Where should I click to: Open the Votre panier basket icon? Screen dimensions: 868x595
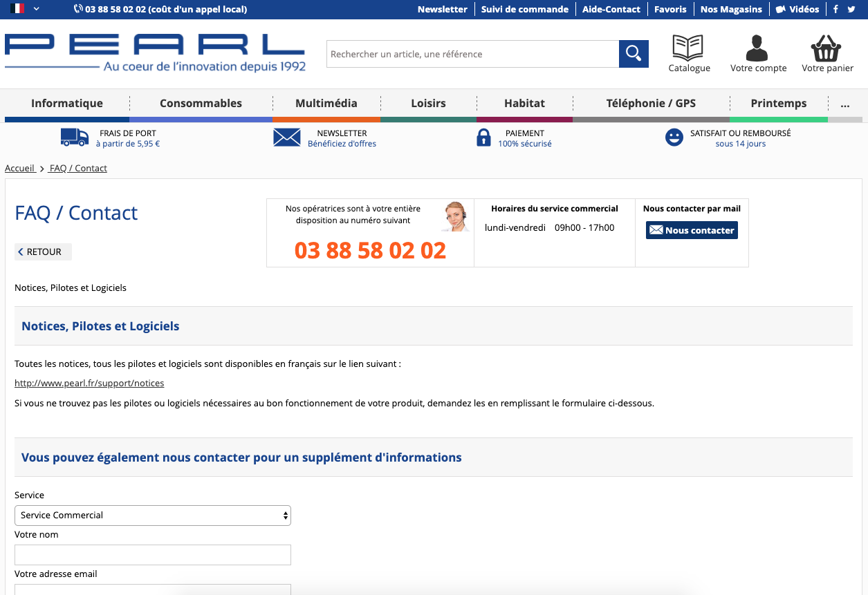click(x=827, y=47)
